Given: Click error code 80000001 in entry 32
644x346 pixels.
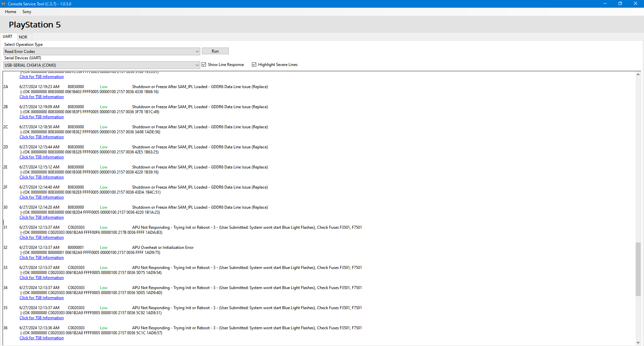Looking at the screenshot, I should 76,248.
